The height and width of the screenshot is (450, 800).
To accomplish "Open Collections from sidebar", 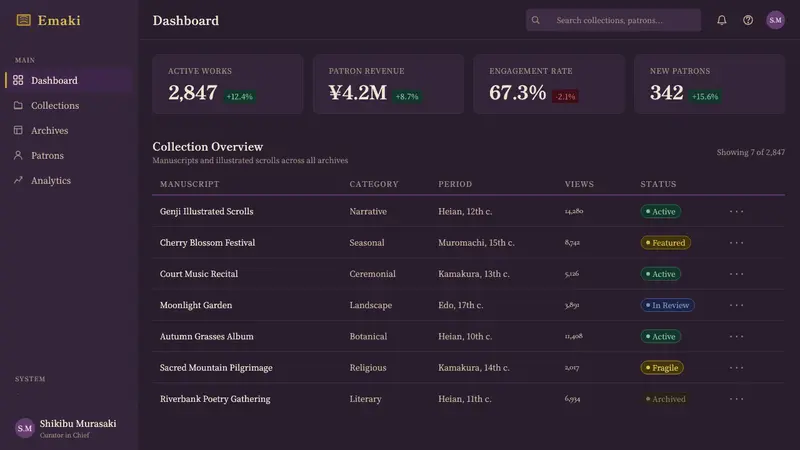I will 69,105.
